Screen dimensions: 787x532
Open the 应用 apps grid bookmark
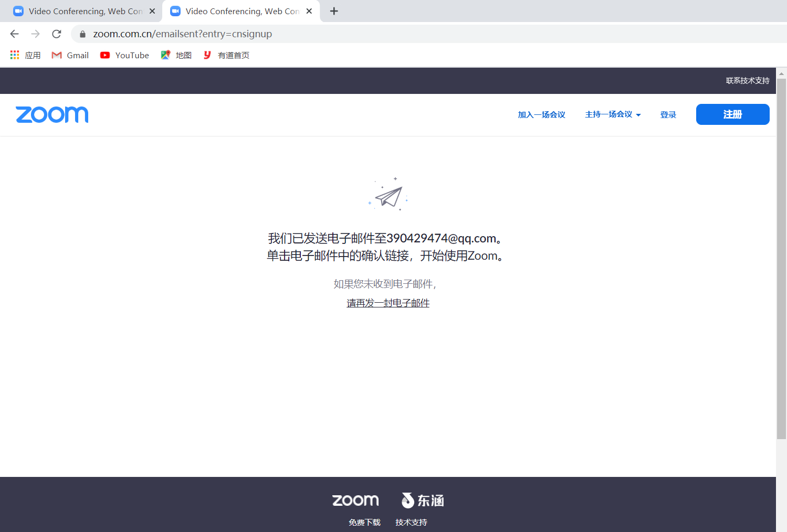click(25, 55)
